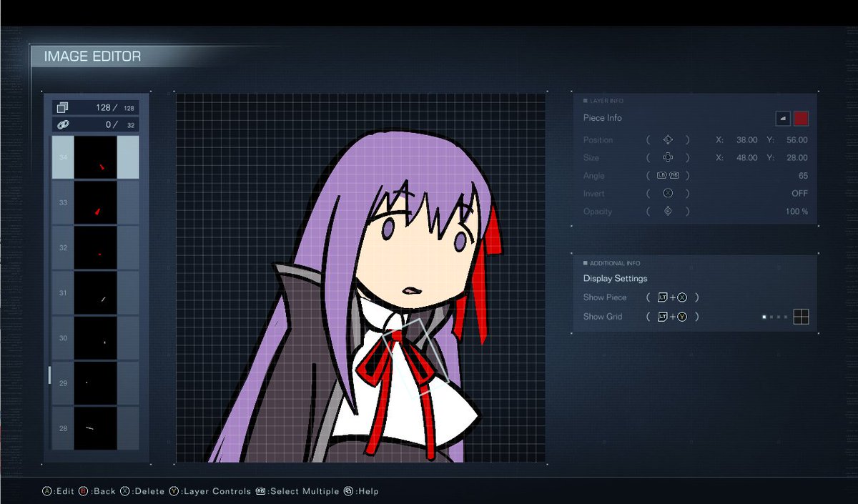The height and width of the screenshot is (504, 858).
Task: Click the piece shape preview icon
Action: click(783, 118)
